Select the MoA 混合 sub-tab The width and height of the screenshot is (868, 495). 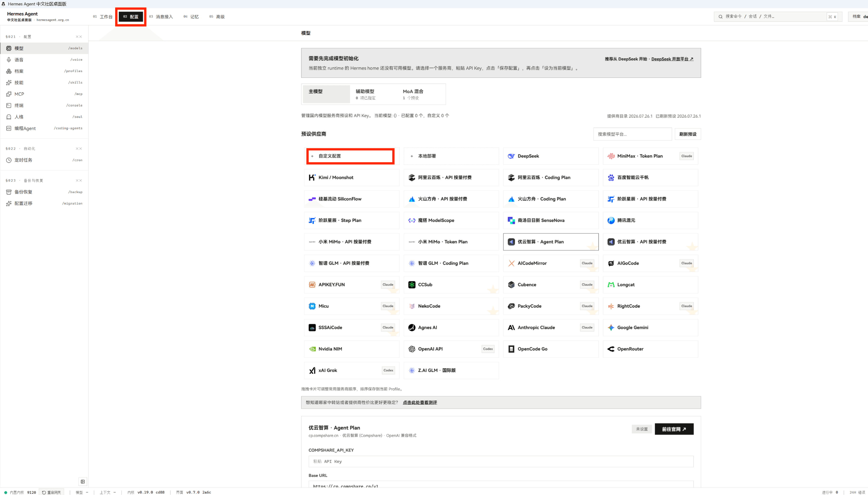click(421, 94)
